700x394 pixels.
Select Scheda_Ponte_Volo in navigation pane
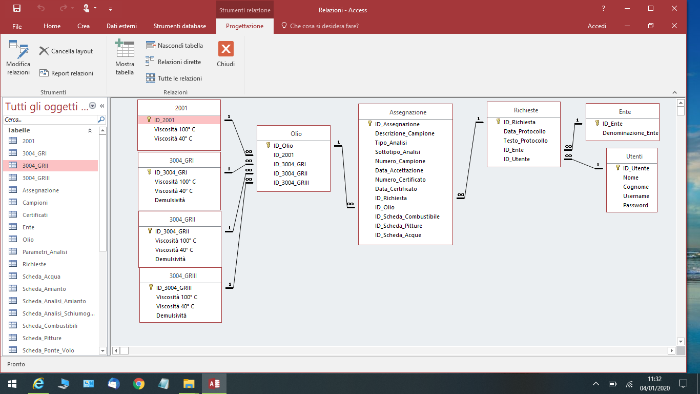click(x=50, y=350)
